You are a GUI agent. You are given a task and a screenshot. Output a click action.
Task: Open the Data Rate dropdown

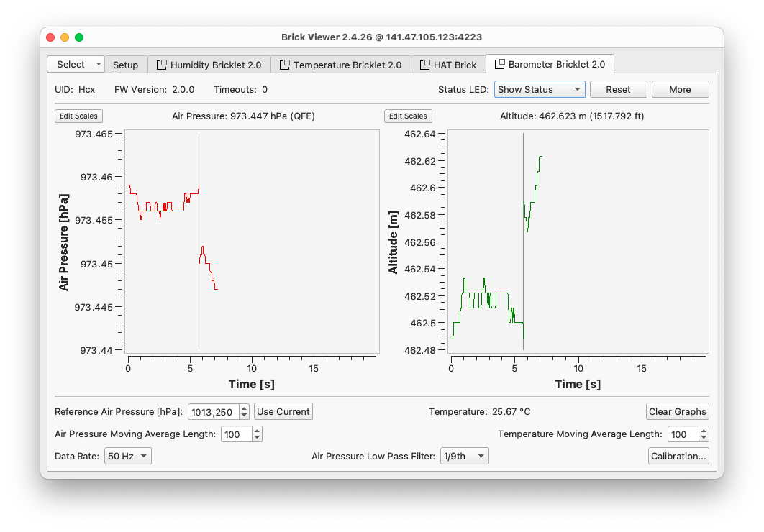(x=127, y=456)
